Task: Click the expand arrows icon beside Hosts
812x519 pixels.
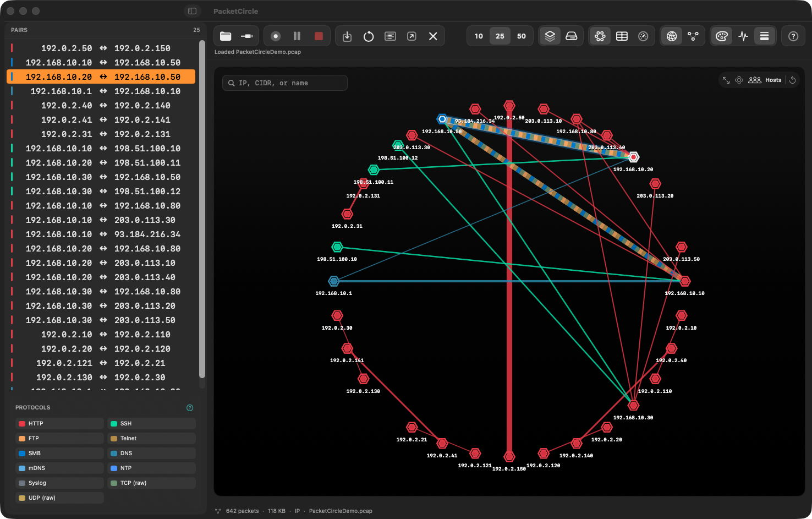Action: click(726, 80)
